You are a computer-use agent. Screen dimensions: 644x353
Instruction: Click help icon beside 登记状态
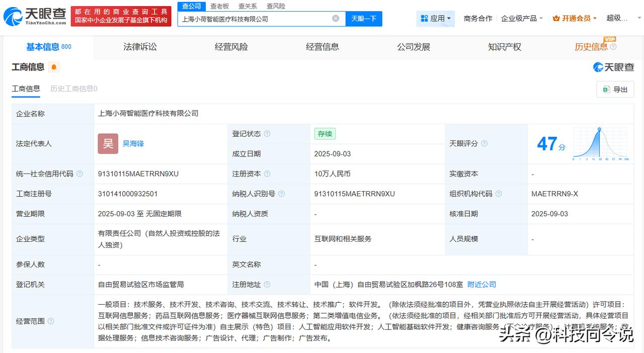tap(267, 134)
